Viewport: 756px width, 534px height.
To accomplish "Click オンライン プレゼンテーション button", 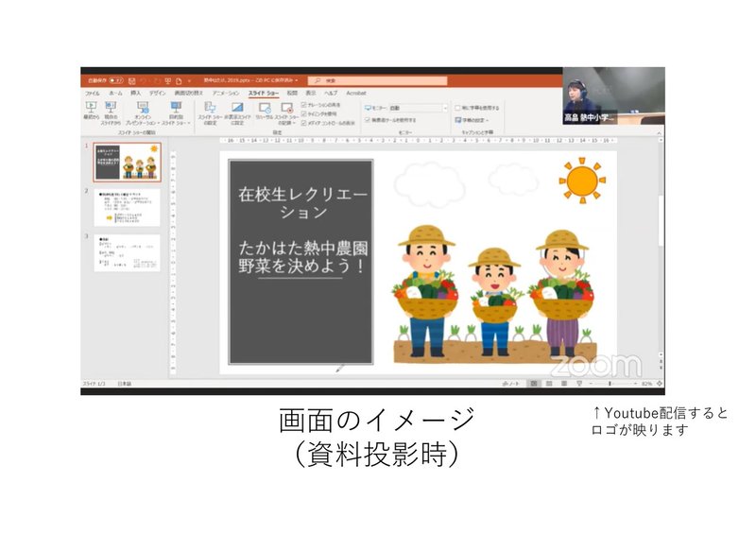I will [143, 113].
